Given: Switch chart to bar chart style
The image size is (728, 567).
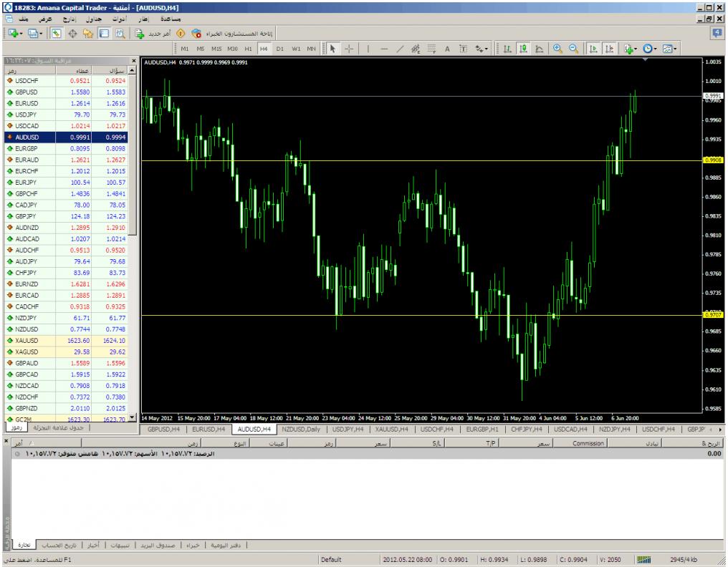Looking at the screenshot, I should click(507, 48).
